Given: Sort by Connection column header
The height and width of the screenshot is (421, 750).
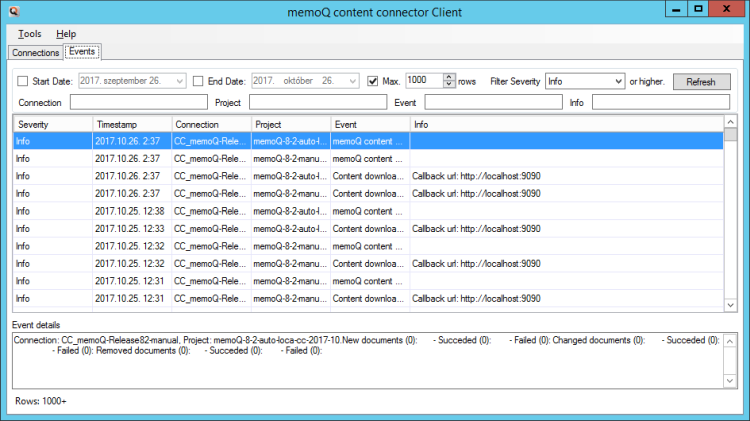Looking at the screenshot, I should (211, 124).
